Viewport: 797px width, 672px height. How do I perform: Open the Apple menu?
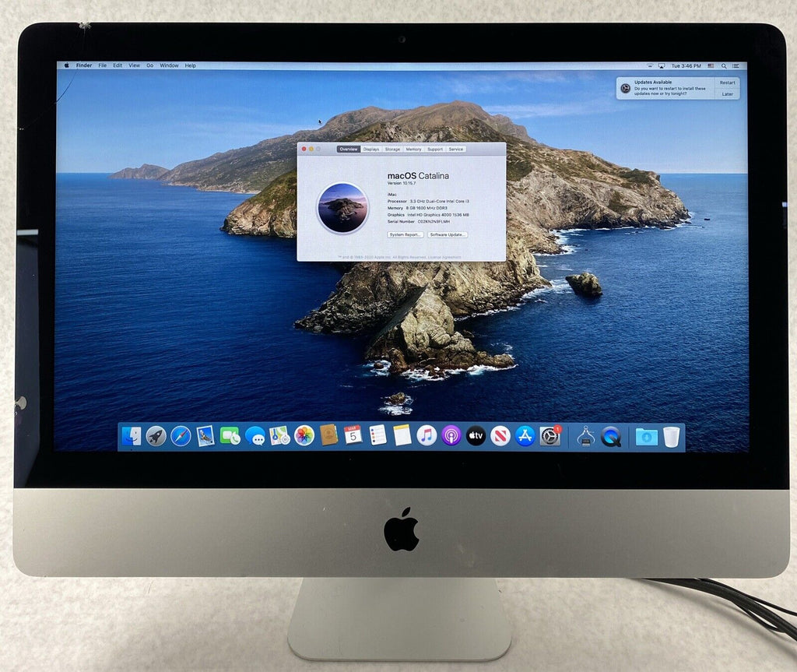tap(68, 65)
